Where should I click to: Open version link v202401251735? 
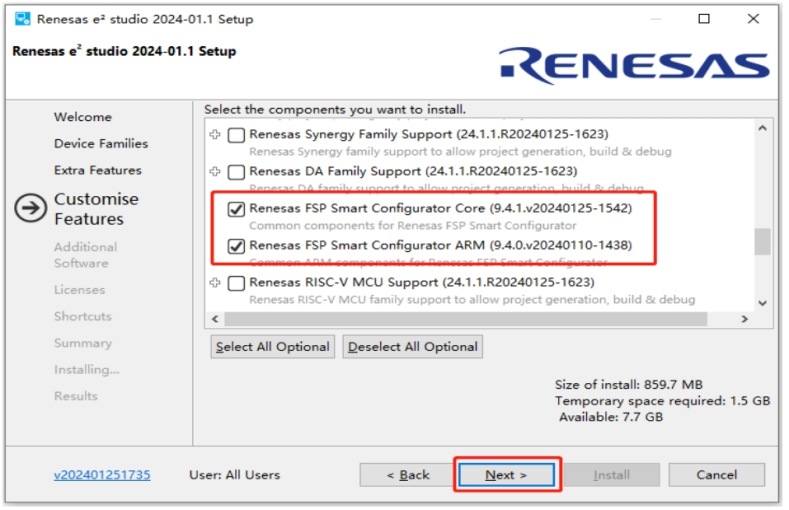point(102,475)
